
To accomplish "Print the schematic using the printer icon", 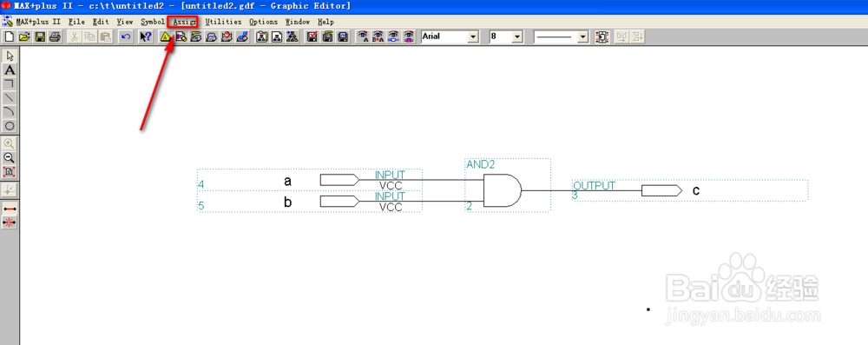I will (x=55, y=37).
